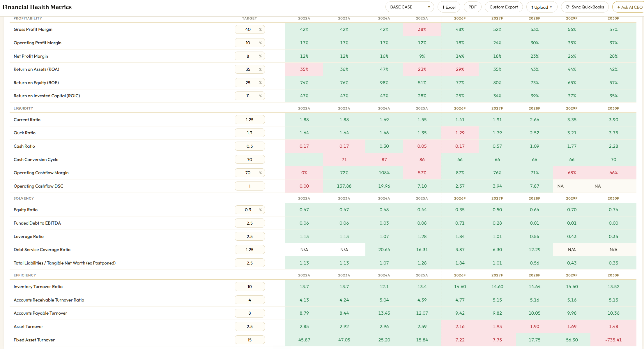
Task: Edit the Equity Ratio target field
Action: click(x=250, y=210)
